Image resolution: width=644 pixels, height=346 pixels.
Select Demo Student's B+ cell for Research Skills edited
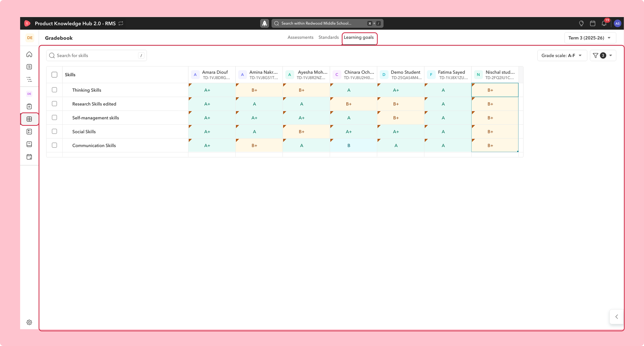[401, 104]
